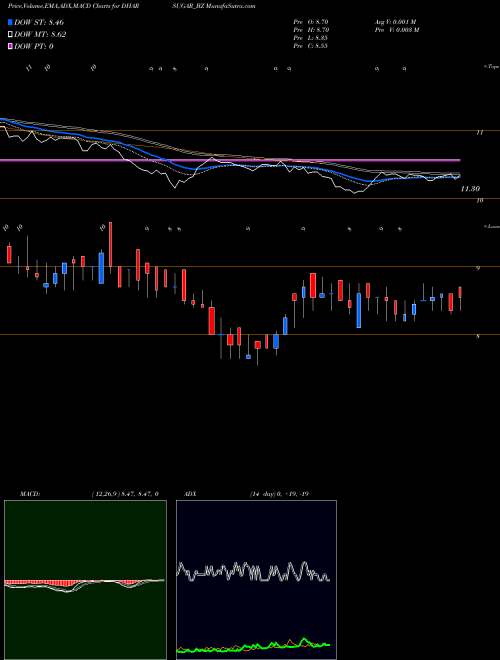
Task: Click the 'SUGAR_BZ MunafaSutra.com' title text
Action: pyautogui.click(x=213, y=6)
